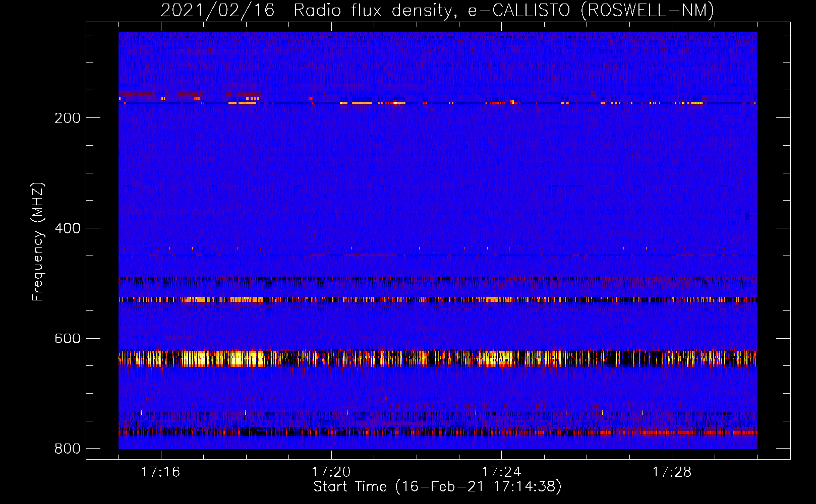Click the "Start Time (16-Feb-21 17:14:38)" label
The image size is (816, 504).
point(438,487)
